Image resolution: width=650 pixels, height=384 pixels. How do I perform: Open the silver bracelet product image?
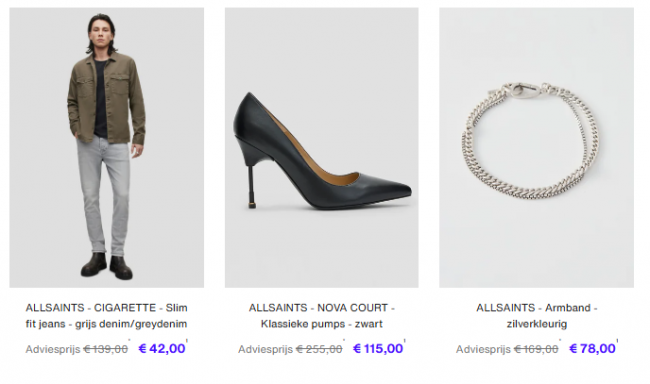coord(536,148)
